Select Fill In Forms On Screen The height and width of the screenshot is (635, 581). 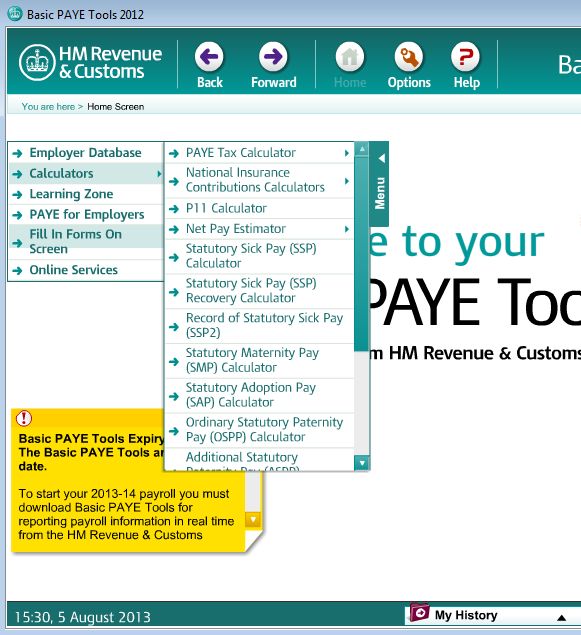(85, 242)
